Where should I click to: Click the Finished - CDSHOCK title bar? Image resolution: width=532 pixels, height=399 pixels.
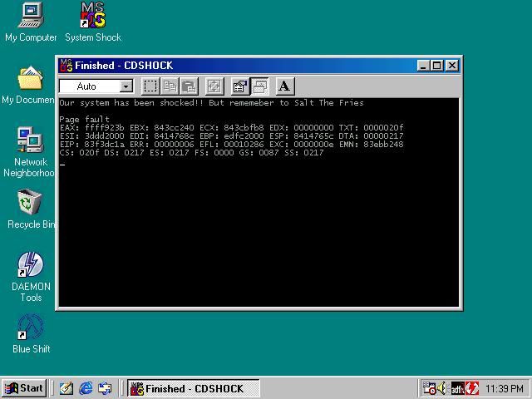[259, 66]
